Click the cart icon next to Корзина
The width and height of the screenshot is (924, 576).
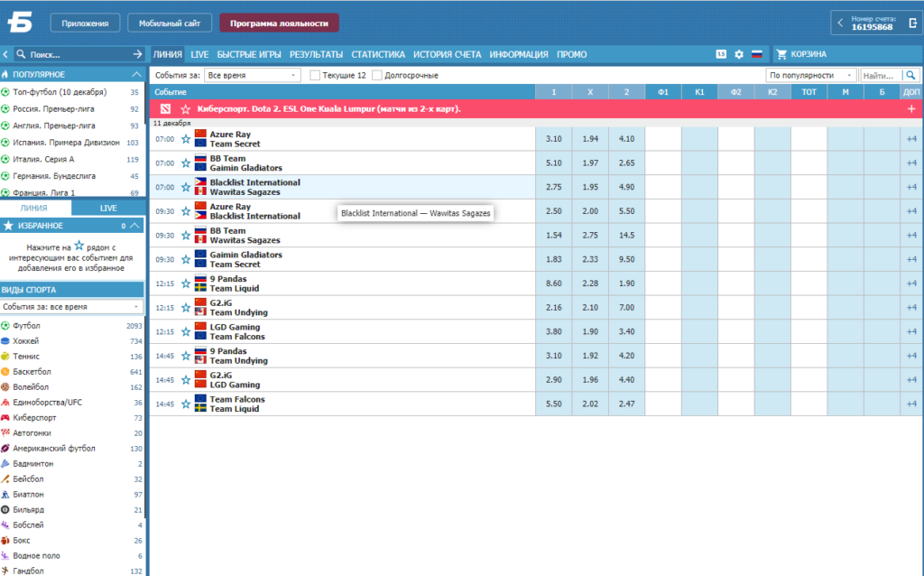point(782,54)
